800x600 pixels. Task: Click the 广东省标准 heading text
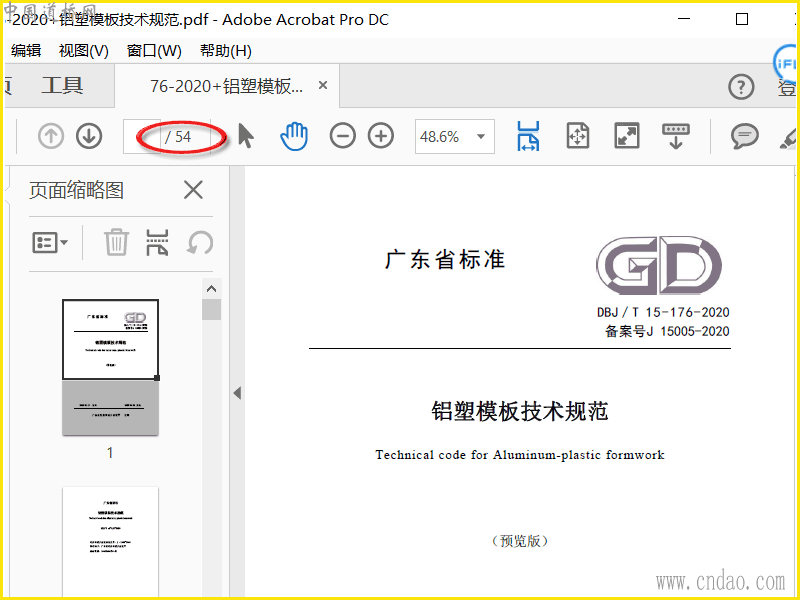[445, 260]
